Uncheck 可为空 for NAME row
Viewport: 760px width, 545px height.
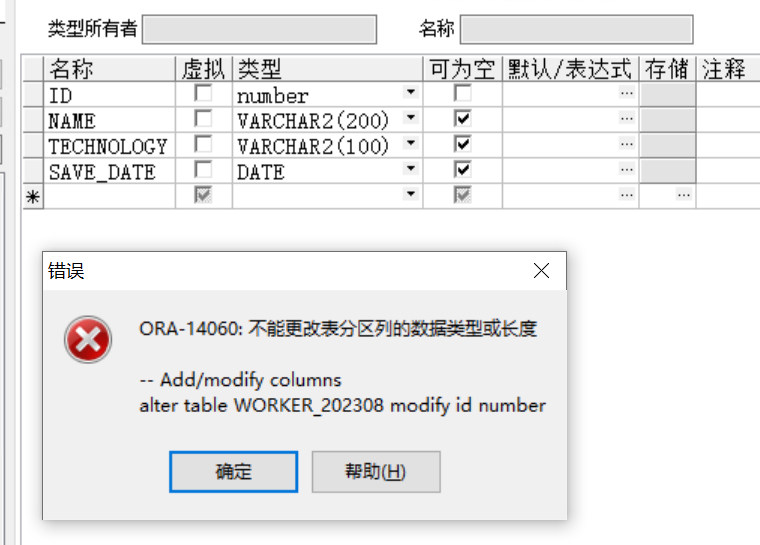point(463,118)
